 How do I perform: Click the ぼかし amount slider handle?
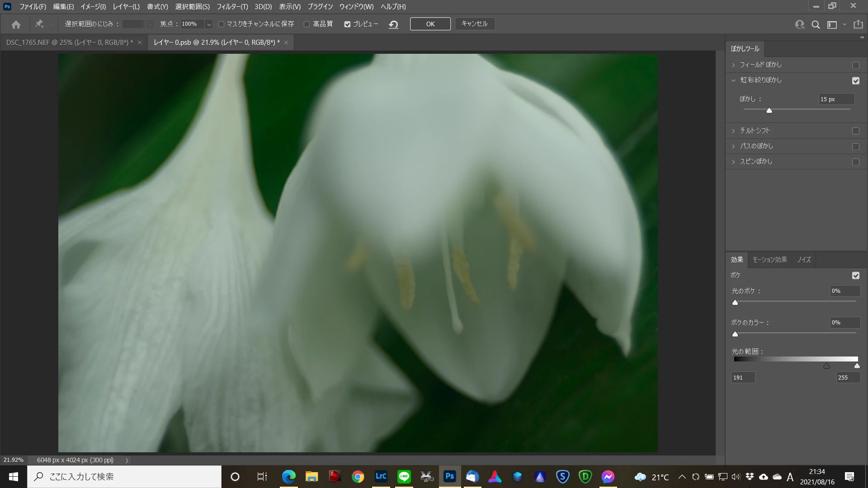[769, 110]
